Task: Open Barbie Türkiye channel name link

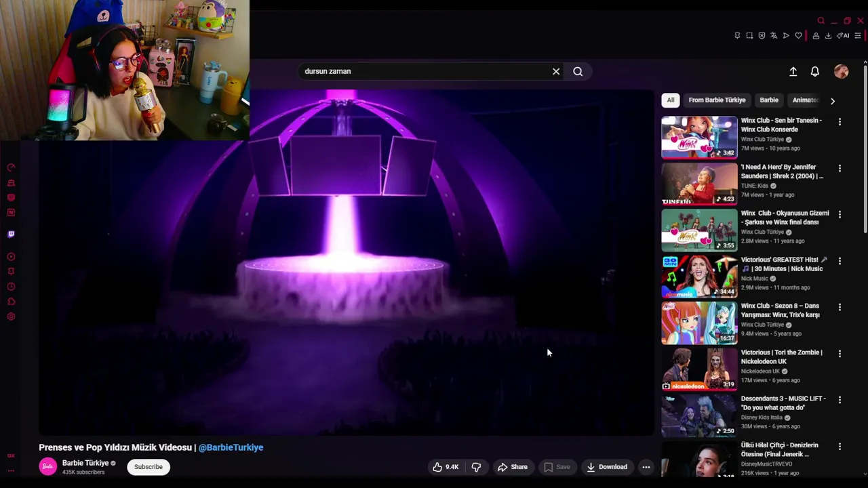Action: (85, 463)
